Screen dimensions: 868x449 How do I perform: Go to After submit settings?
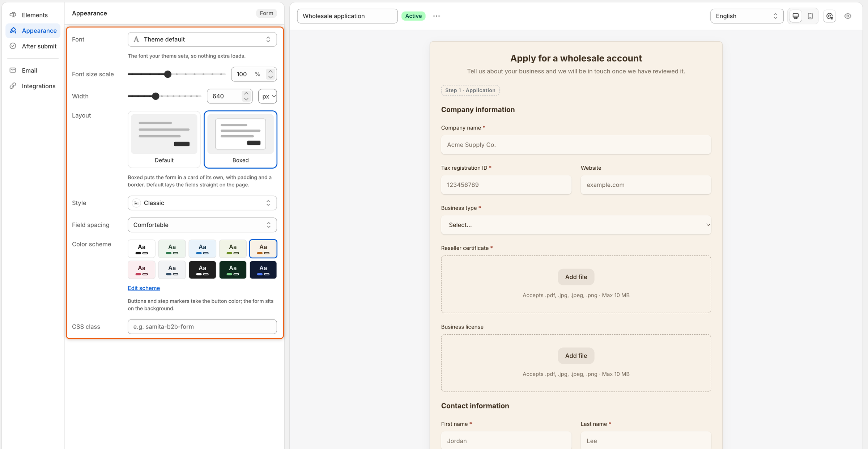click(x=33, y=46)
